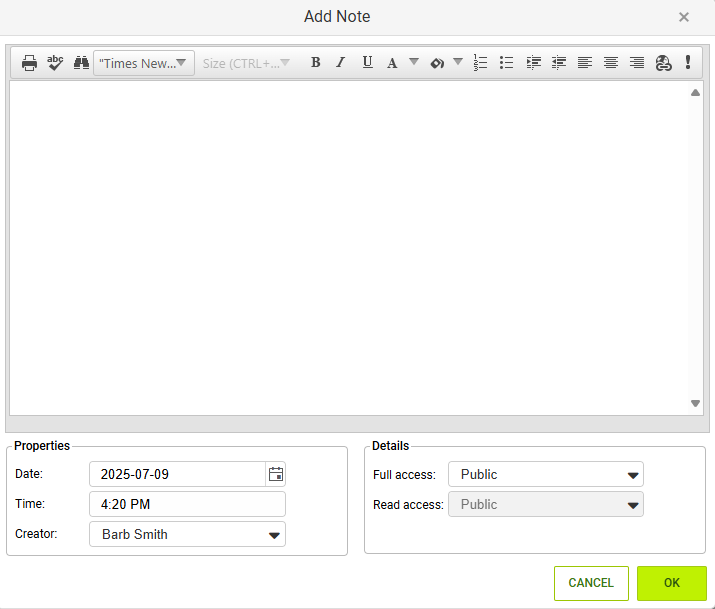Expand font color dropdown arrow

coord(414,61)
